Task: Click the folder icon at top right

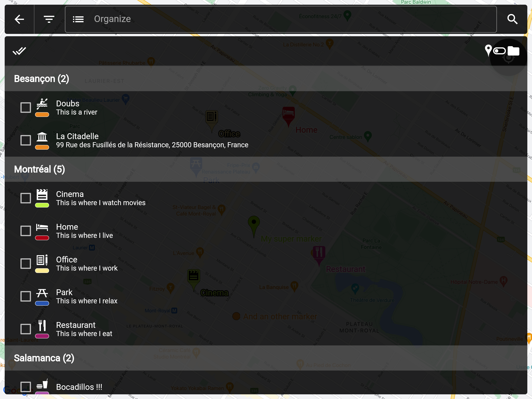Action: click(514, 51)
